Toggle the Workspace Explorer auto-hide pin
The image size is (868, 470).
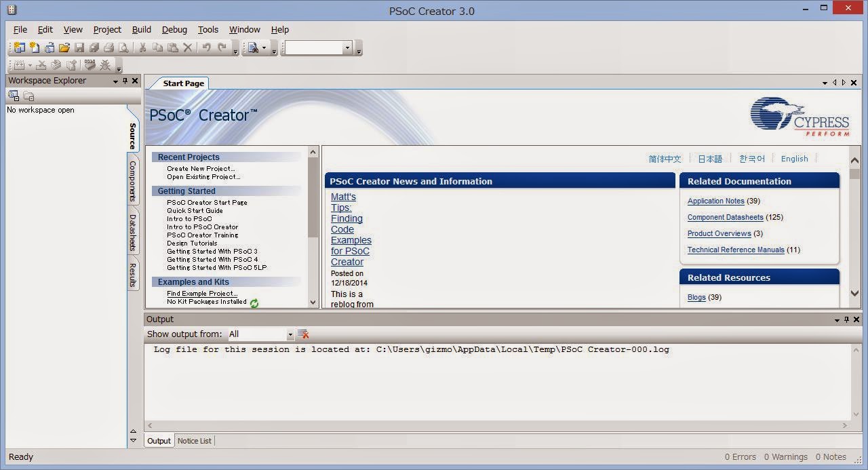(125, 81)
